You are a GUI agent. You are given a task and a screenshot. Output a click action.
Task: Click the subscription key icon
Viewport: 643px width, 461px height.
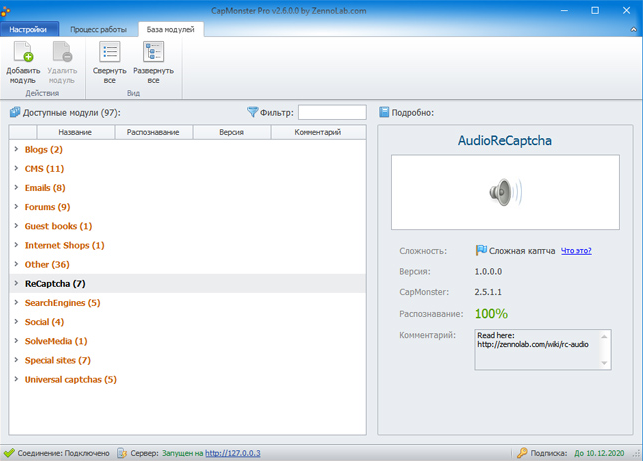coord(522,453)
